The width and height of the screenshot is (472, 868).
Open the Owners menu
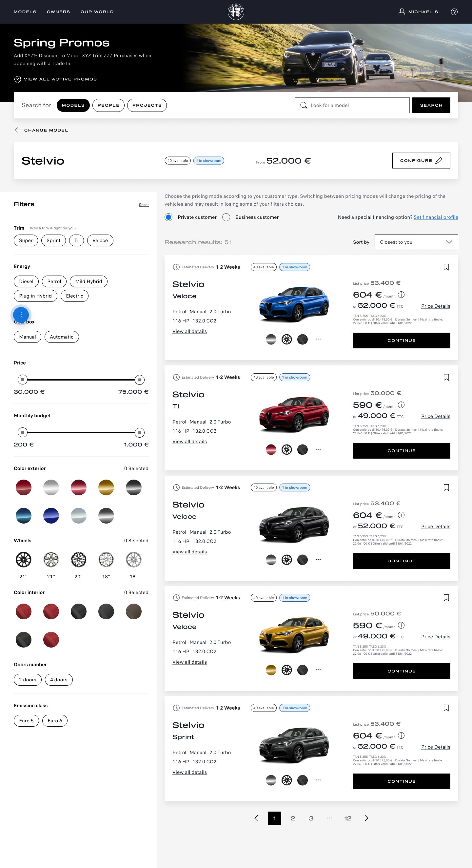coord(58,12)
